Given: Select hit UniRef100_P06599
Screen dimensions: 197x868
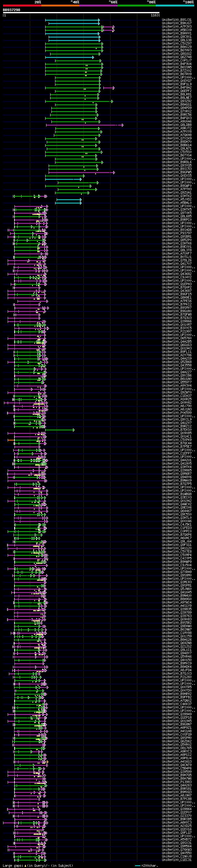Looking at the screenshot, I should [x=177, y=413].
